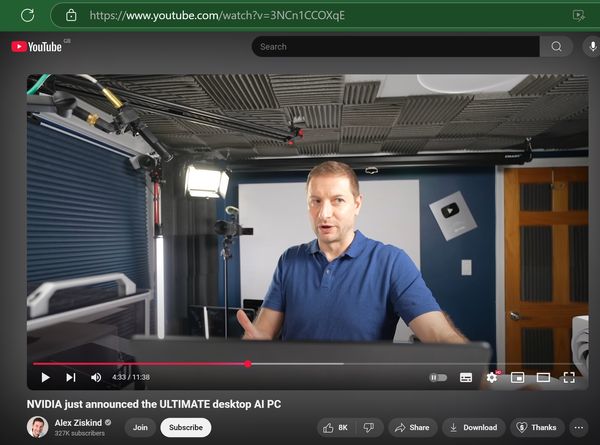This screenshot has height=445, width=600.
Task: Open the YouTube home logo
Action: click(36, 47)
